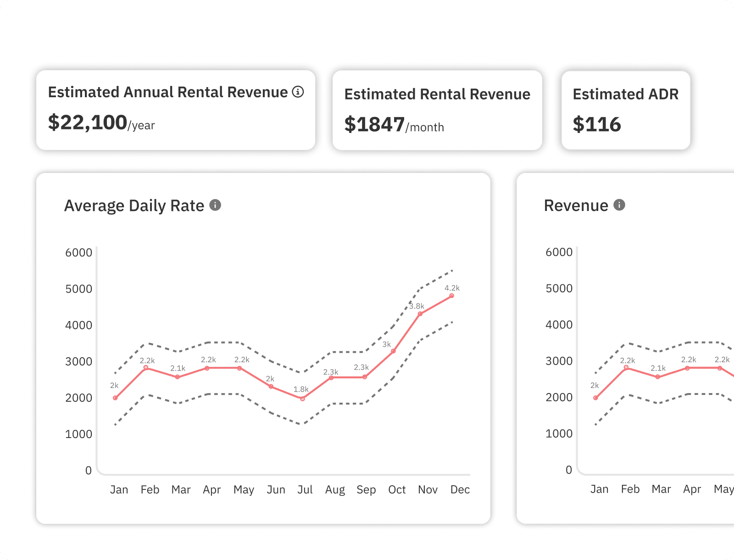Select February 2.2k data point on Revenue chart
The width and height of the screenshot is (734, 560).
pos(626,367)
